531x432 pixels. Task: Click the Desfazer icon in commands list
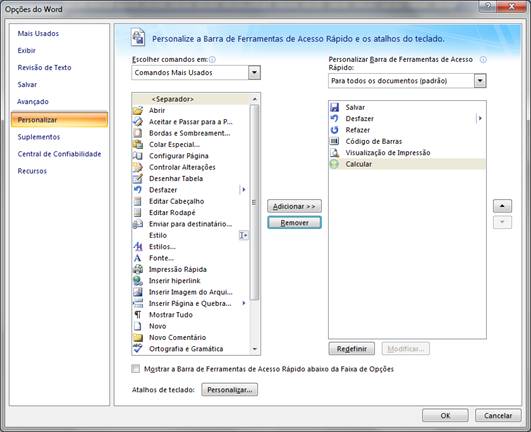137,190
